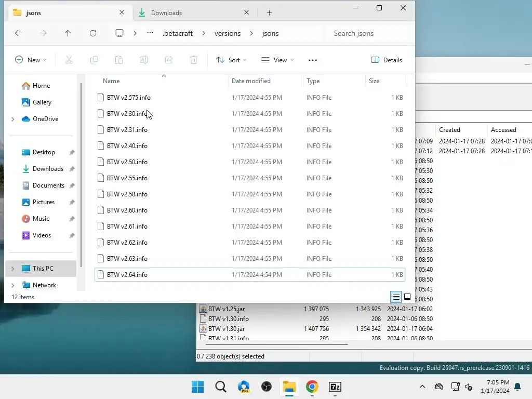Click the Rename icon in toolbar
Viewport: 532px width, 399px height.
(x=144, y=60)
